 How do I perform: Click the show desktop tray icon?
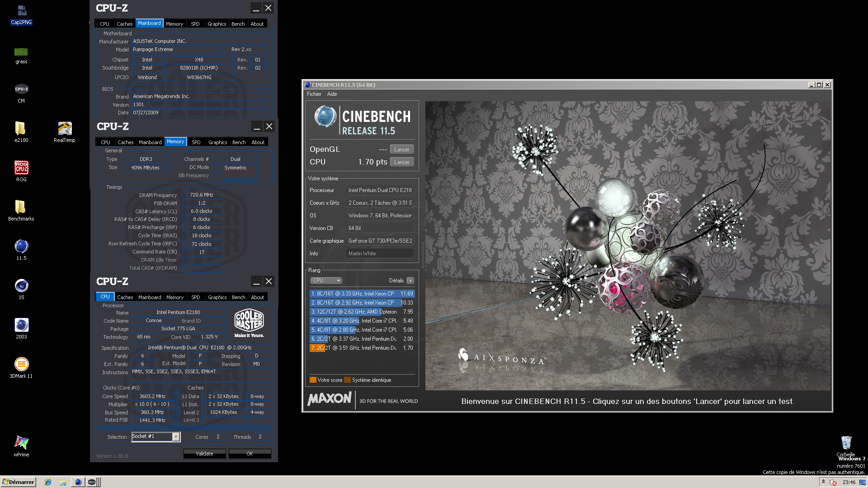tap(863, 482)
